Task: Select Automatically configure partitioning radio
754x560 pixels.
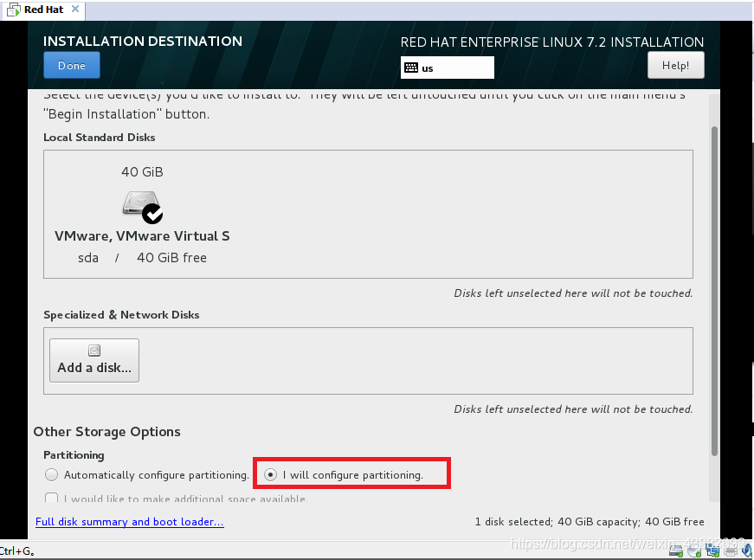Action: coord(51,475)
